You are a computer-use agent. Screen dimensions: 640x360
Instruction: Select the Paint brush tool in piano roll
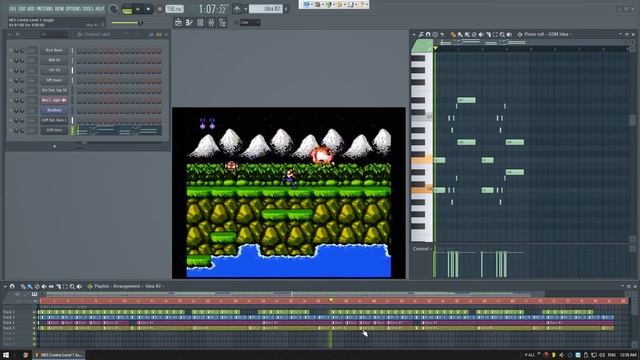point(460,35)
